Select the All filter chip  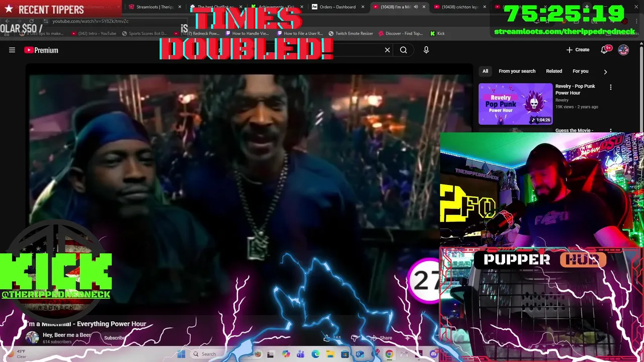point(485,71)
